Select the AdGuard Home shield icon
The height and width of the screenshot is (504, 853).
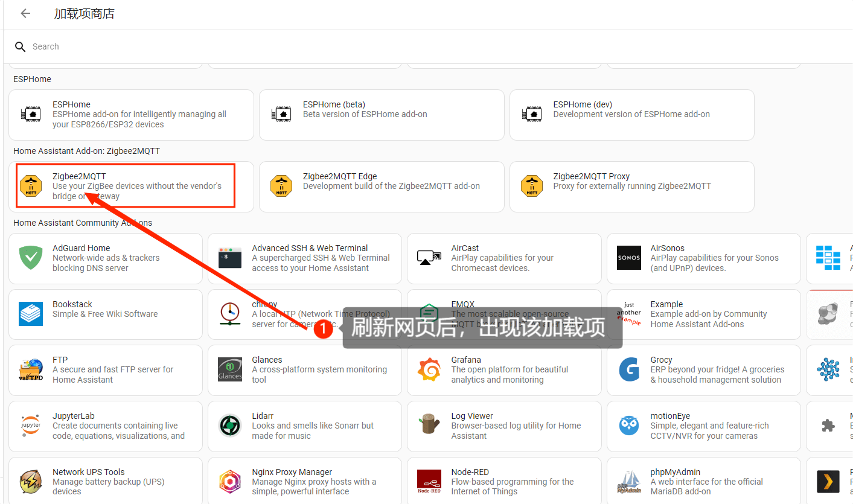coord(31,258)
